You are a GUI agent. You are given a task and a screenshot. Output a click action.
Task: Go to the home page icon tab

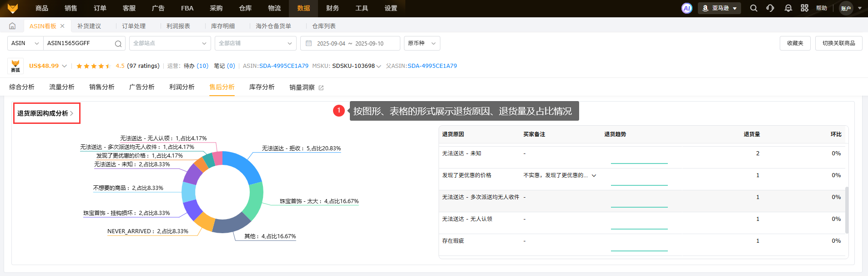coord(12,26)
